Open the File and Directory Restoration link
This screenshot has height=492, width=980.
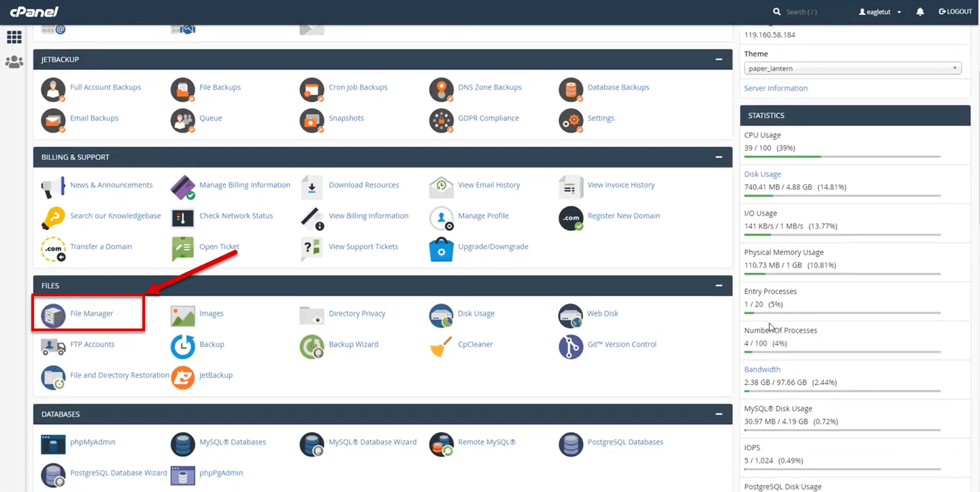120,375
